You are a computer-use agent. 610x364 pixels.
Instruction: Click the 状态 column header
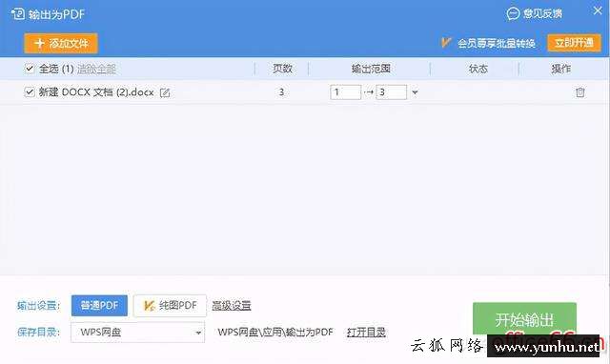pos(478,69)
